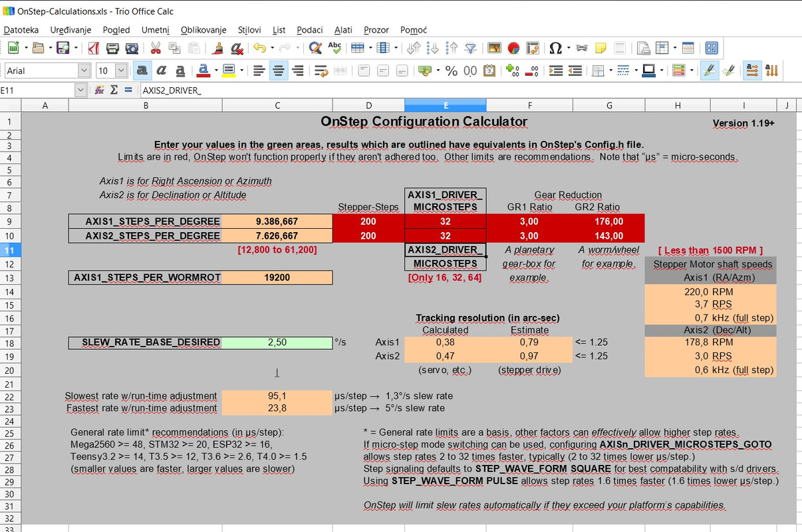Image resolution: width=802 pixels, height=532 pixels.
Task: Export directly as PDF
Action: [x=94, y=48]
